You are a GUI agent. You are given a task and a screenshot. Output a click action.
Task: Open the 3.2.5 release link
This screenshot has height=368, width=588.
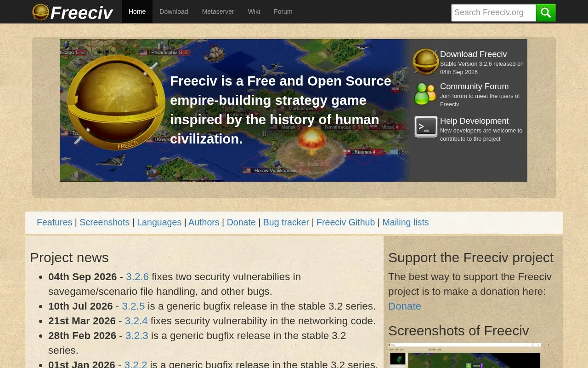tap(133, 306)
